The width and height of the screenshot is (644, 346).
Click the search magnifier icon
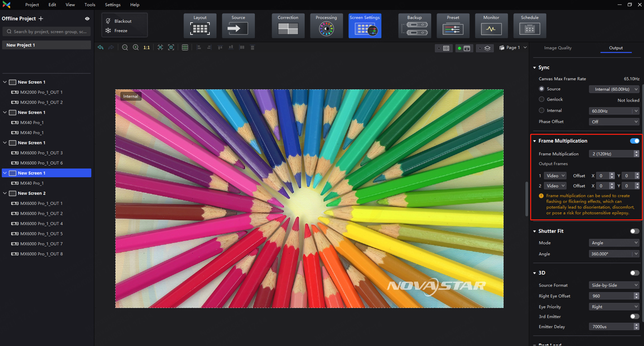9,32
